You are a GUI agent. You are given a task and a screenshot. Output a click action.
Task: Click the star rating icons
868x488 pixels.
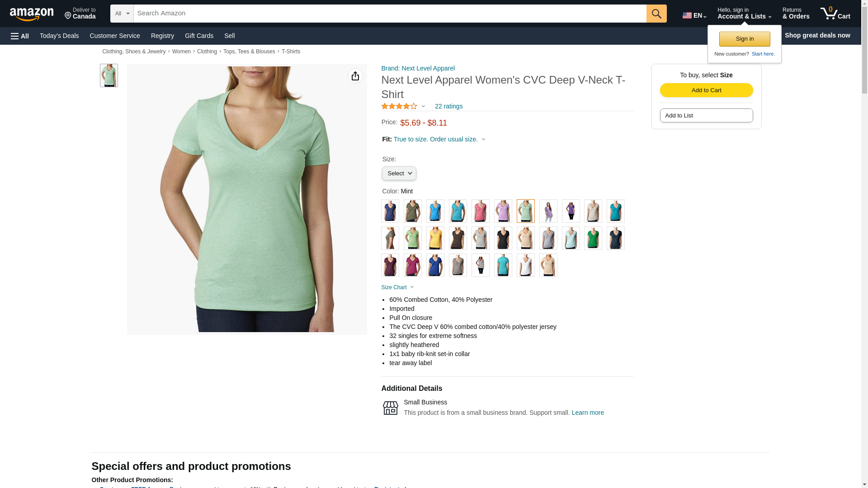(400, 106)
